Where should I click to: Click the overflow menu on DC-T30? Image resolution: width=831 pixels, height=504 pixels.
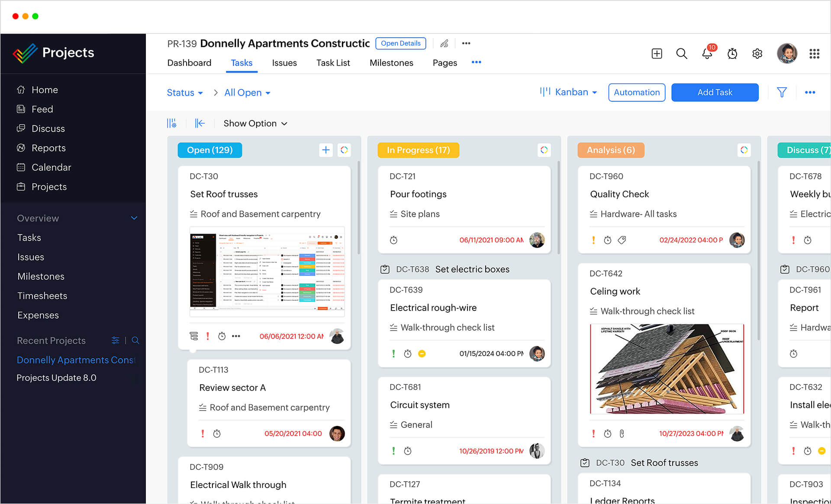(x=235, y=336)
